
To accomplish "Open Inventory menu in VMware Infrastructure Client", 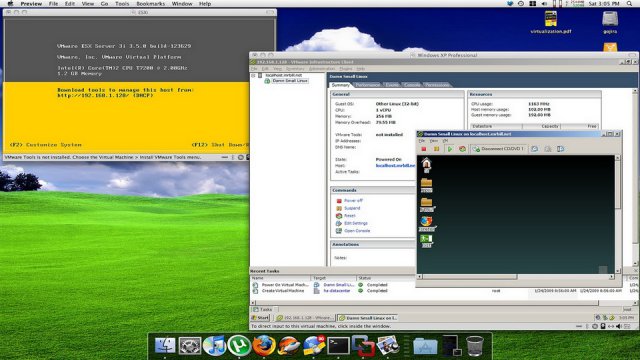I will [x=295, y=69].
